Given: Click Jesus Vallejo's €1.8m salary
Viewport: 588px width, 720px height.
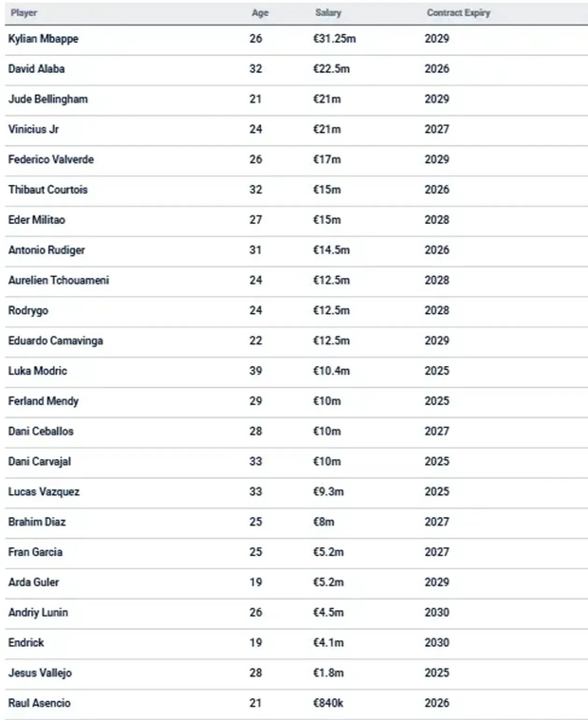Looking at the screenshot, I should pos(330,673).
